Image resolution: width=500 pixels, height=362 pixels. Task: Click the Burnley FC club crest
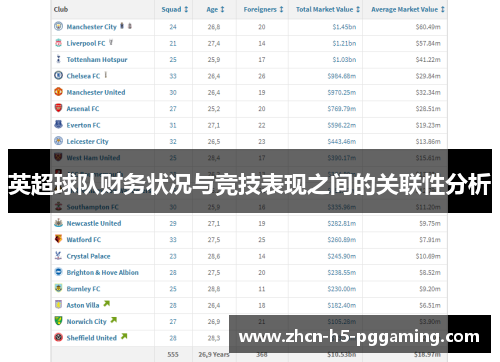click(58, 288)
